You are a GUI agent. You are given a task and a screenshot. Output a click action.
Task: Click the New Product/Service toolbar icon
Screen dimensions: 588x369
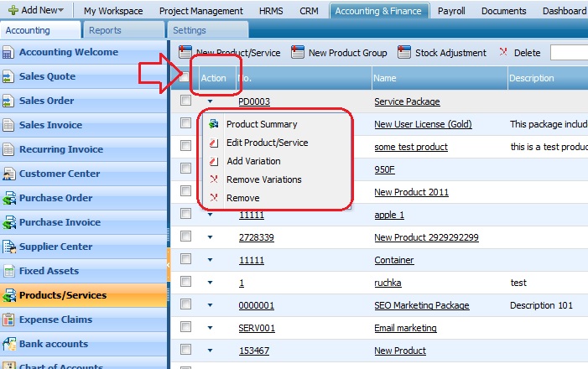(x=185, y=52)
